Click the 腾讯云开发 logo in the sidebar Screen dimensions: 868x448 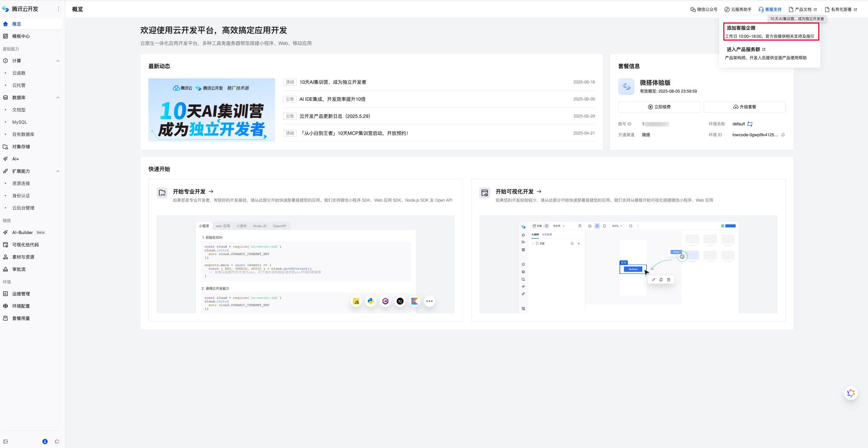[5, 9]
